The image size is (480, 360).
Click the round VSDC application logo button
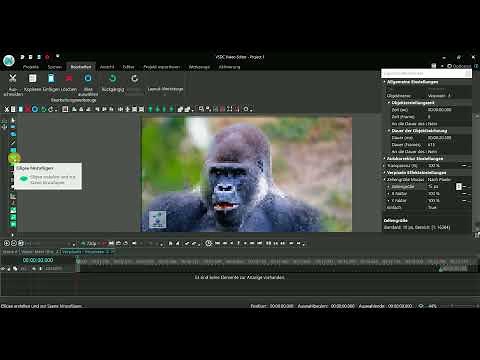click(9, 60)
